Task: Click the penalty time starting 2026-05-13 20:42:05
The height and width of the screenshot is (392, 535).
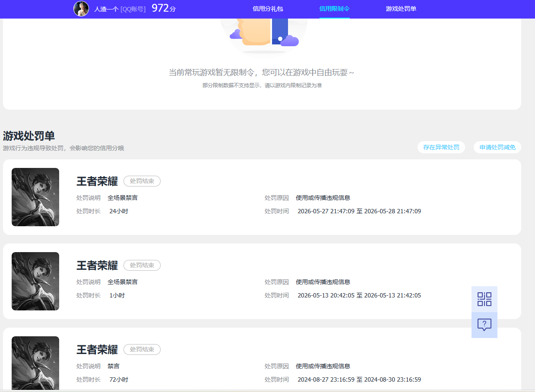Action: 359,295
